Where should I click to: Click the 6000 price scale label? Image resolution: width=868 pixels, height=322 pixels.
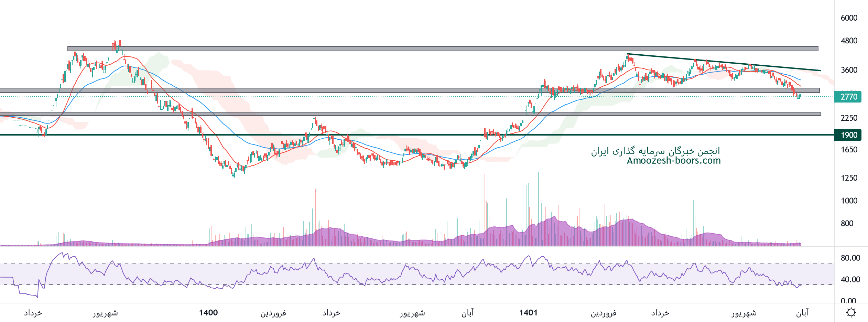coord(849,18)
